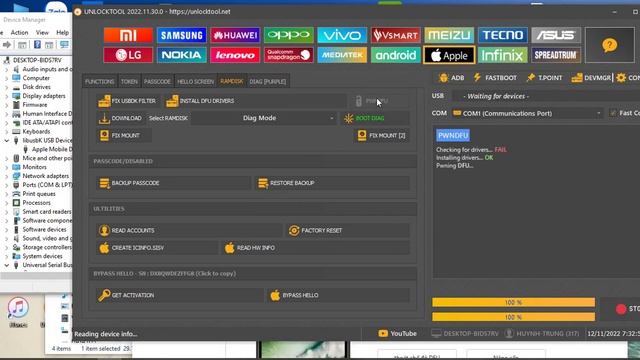
Task: Switch to the Passcode tab
Action: (157, 82)
